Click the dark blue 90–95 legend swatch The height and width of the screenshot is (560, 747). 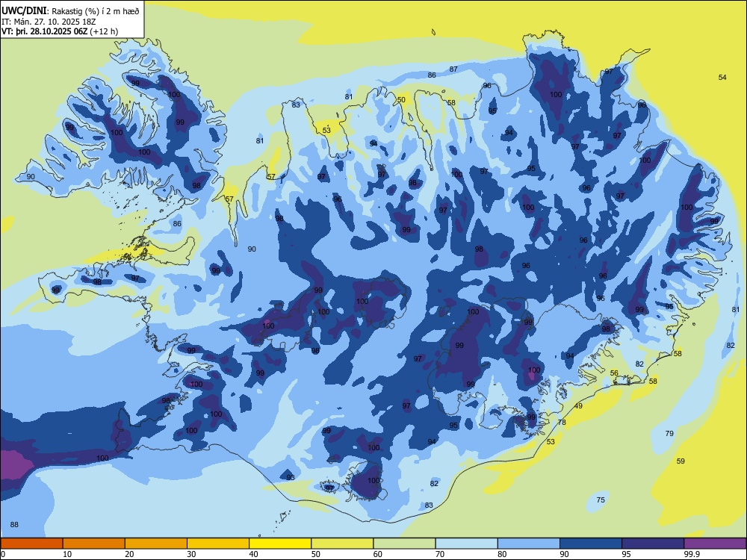(591, 544)
